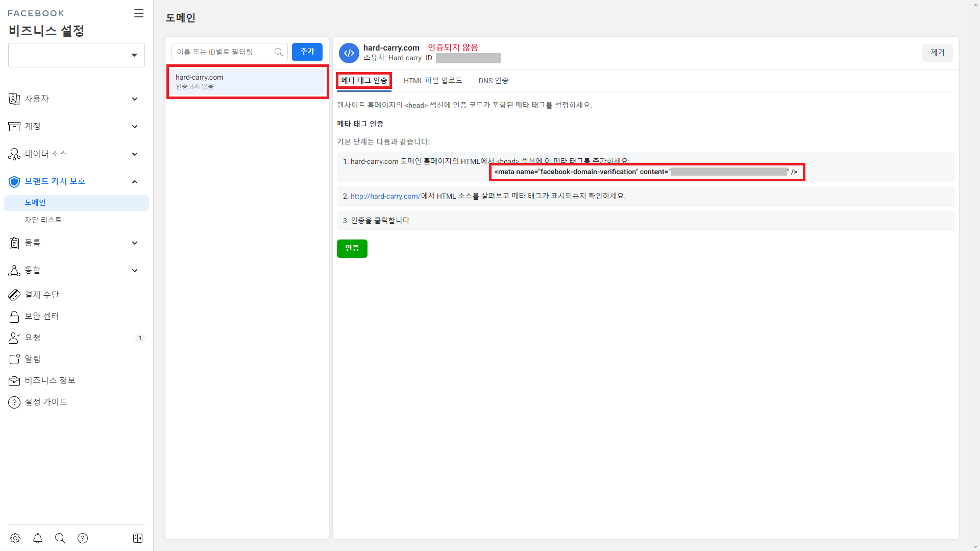Click the 제거 button

click(x=938, y=53)
